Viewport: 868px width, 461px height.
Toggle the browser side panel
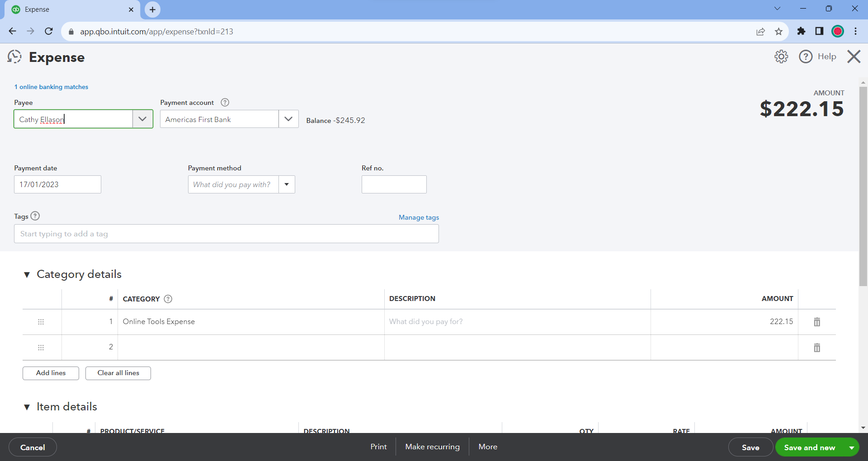pos(819,31)
